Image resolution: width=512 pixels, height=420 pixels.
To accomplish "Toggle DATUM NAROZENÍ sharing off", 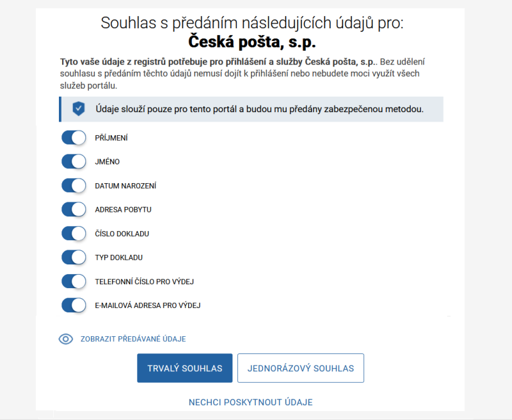I will tap(74, 186).
